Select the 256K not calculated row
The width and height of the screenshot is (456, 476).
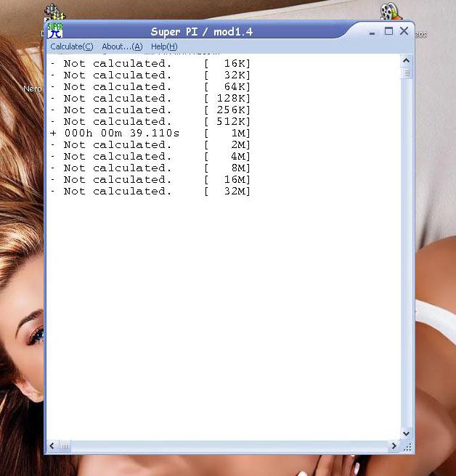point(150,110)
